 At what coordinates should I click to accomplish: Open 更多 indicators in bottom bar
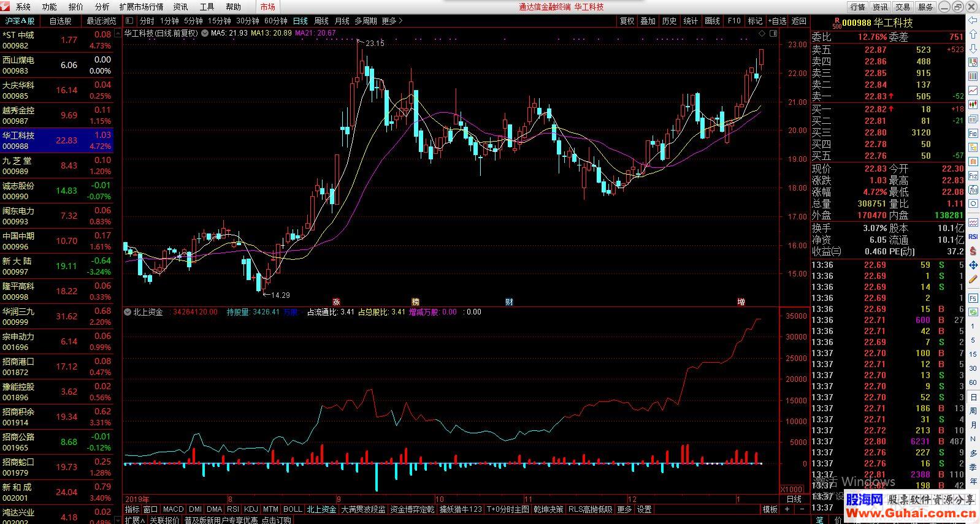(624, 509)
